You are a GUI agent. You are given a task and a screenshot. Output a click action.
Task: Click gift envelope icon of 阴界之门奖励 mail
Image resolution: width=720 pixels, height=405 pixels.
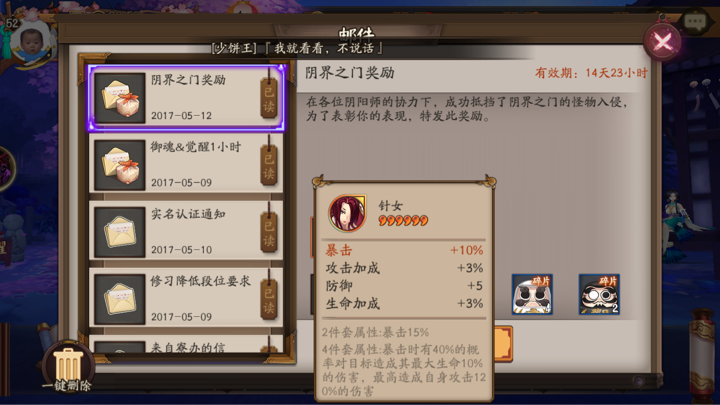[119, 98]
